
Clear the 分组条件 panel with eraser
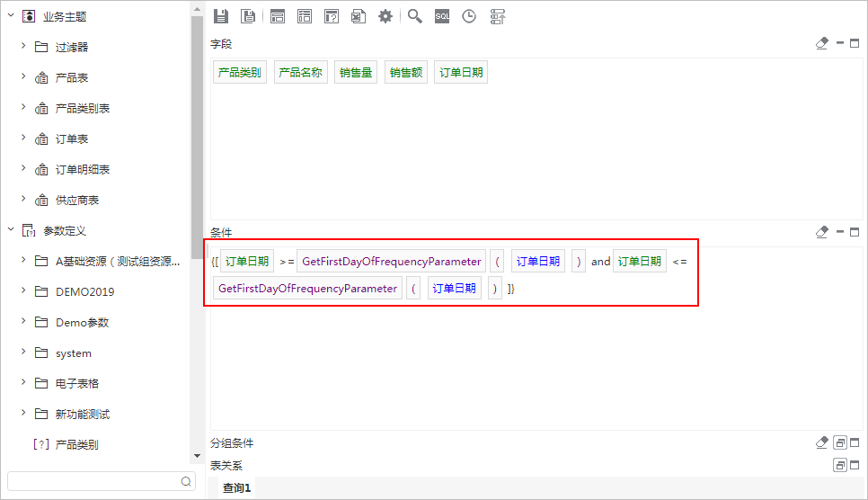(x=822, y=442)
